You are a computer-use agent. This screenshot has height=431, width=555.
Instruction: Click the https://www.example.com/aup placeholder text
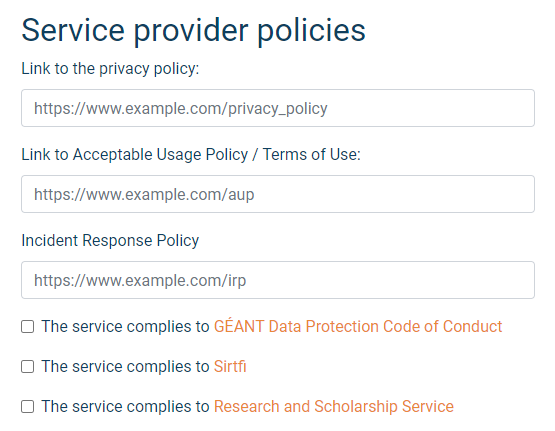pyautogui.click(x=144, y=195)
